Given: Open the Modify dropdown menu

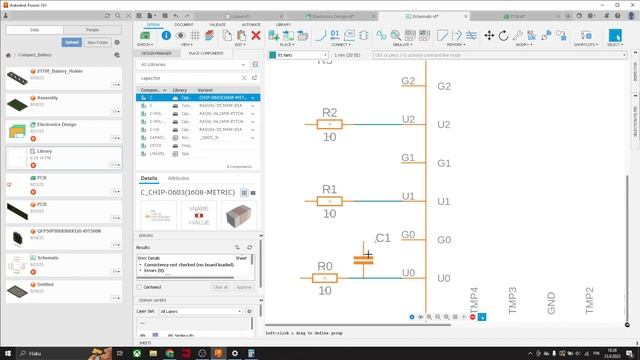Looking at the screenshot, I should pyautogui.click(x=524, y=44).
